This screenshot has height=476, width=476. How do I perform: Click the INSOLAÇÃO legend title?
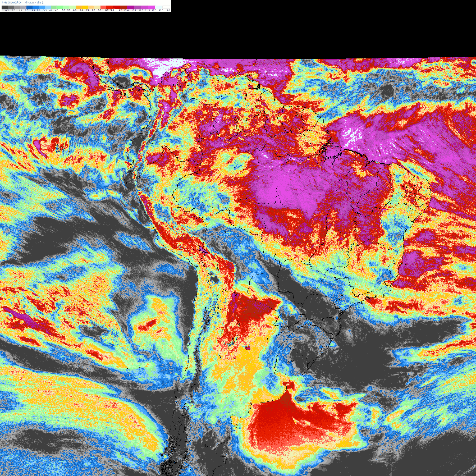coord(12,3)
